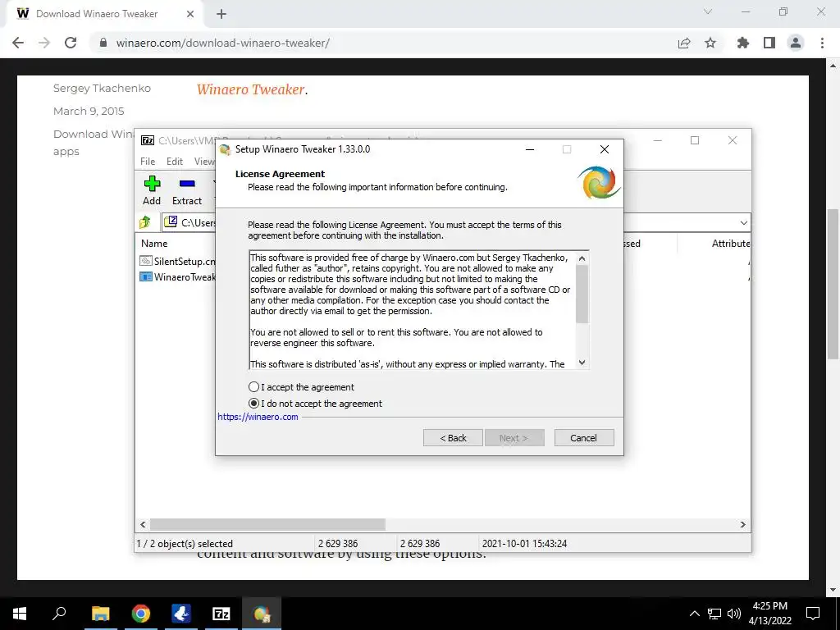Click the site security padlock icon
The image size is (840, 630).
103,43
